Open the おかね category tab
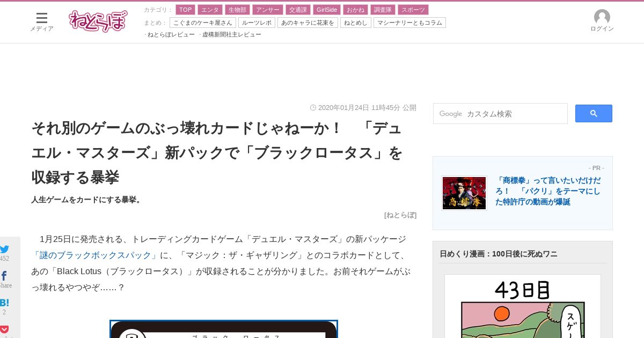 pyautogui.click(x=355, y=10)
